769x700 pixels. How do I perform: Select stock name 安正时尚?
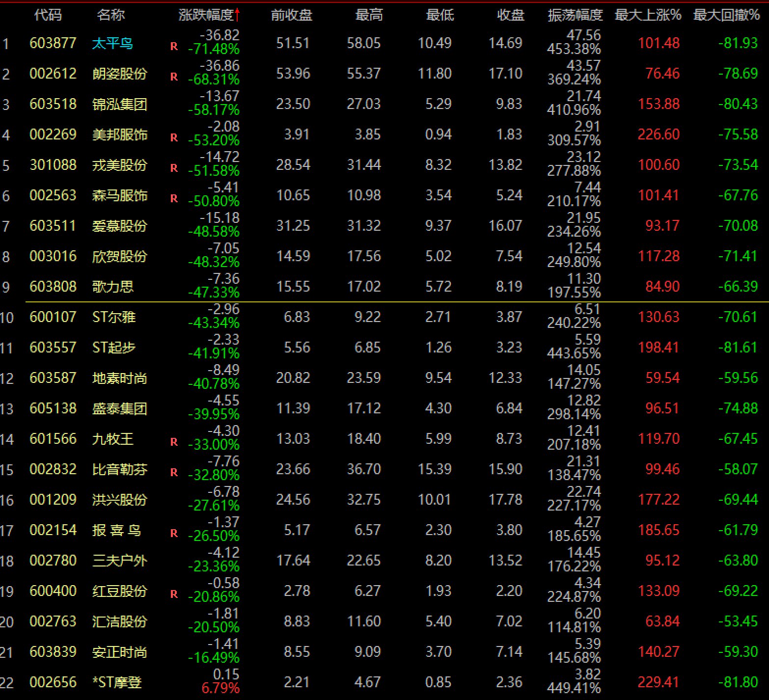coord(120,652)
